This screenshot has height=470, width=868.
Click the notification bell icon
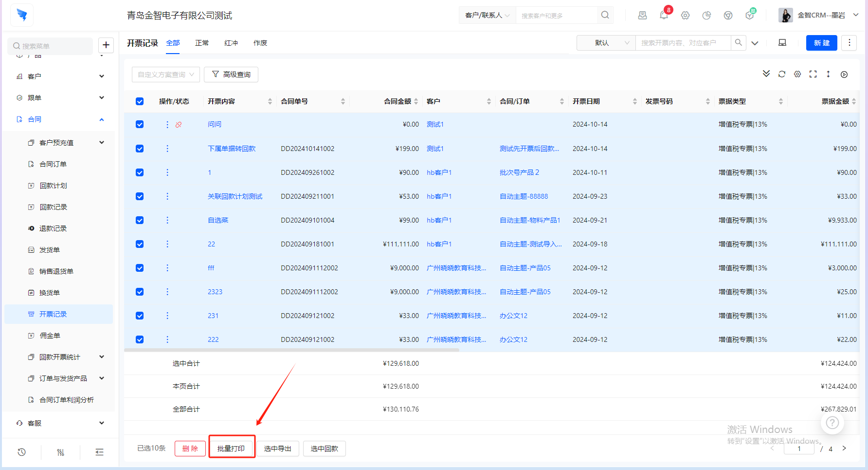(664, 15)
